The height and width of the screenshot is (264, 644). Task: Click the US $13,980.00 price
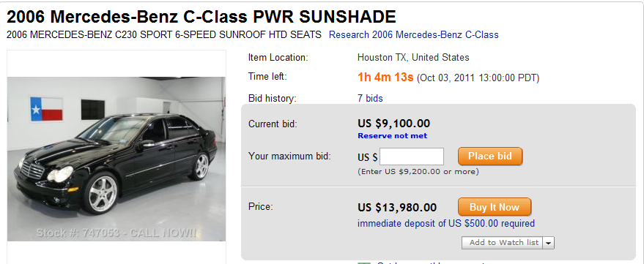click(397, 208)
